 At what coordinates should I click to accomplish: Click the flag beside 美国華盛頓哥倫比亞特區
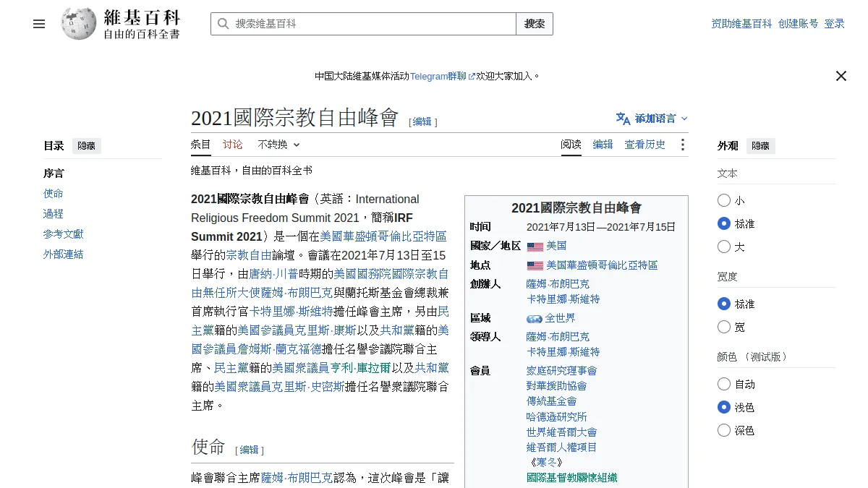535,266
